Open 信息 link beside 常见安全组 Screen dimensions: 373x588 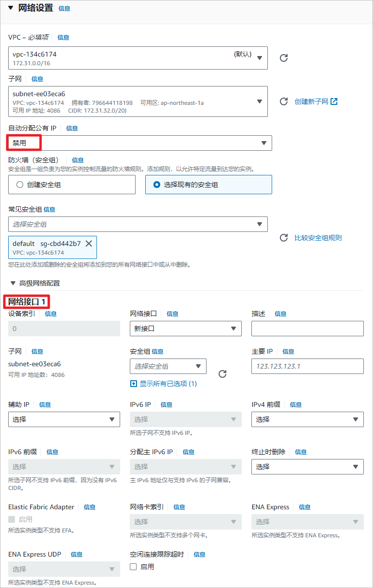pos(49,209)
